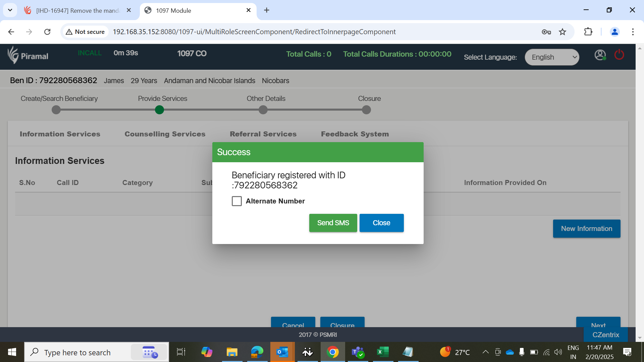
Task: Expand the Select Language dropdown
Action: pos(552,57)
